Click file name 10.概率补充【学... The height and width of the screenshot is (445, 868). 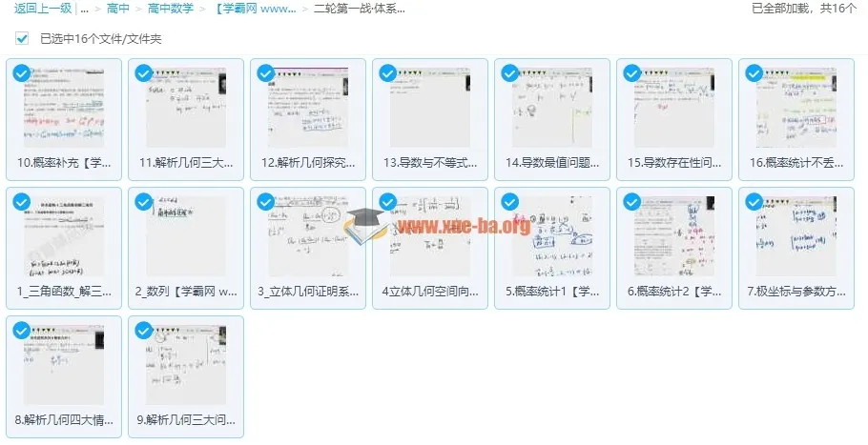point(64,163)
